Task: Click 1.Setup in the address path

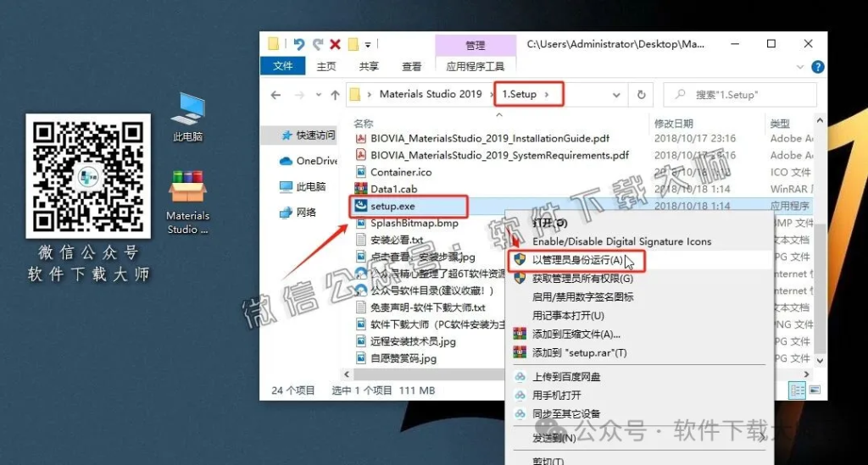Action: [x=520, y=94]
